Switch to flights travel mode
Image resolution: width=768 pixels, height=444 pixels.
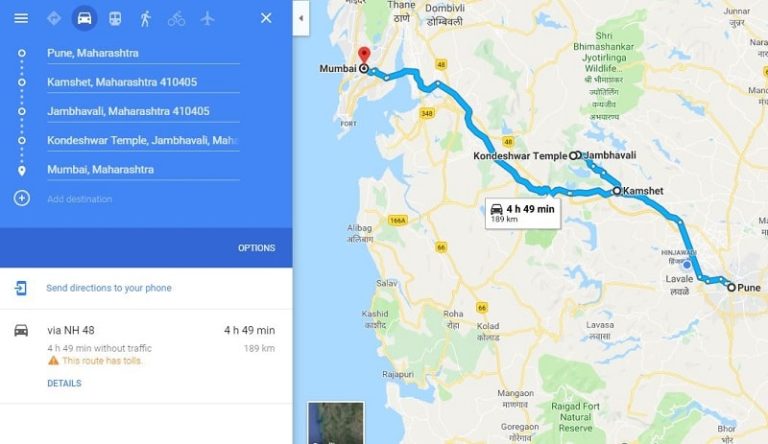208,19
